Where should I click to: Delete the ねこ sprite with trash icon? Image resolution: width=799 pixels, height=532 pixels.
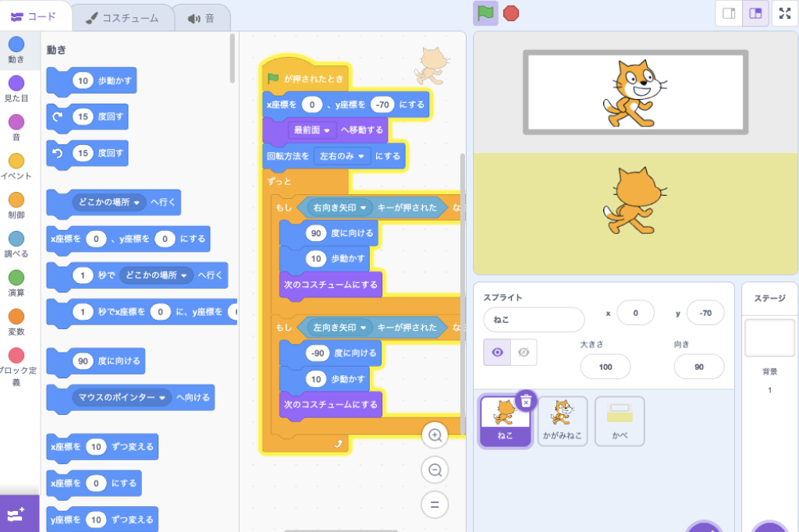pos(526,400)
